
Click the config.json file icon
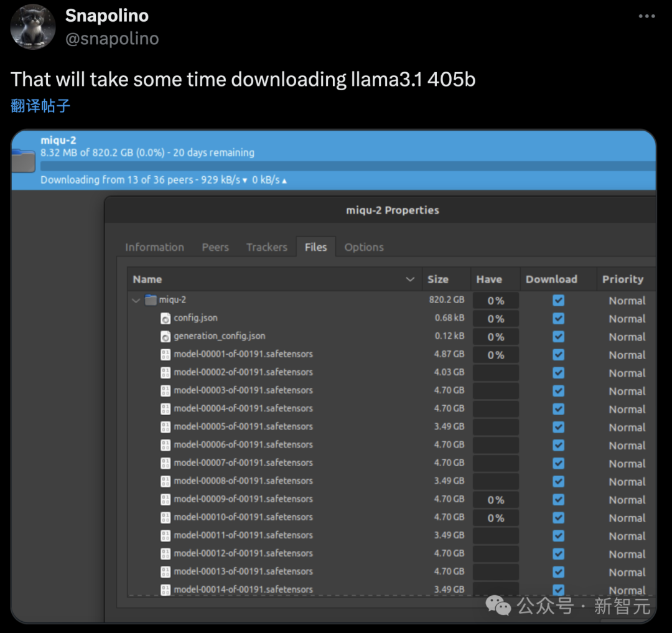tap(166, 318)
